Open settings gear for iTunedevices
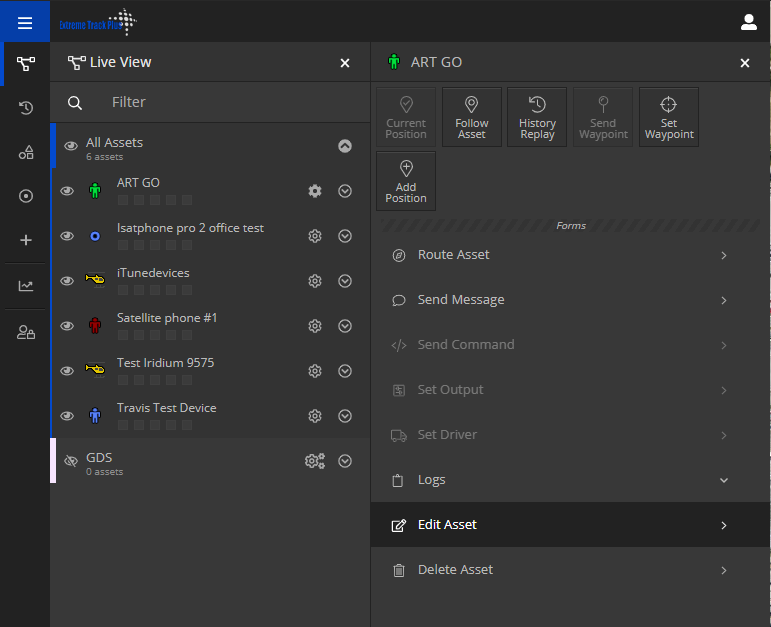The height and width of the screenshot is (627, 771). [315, 281]
